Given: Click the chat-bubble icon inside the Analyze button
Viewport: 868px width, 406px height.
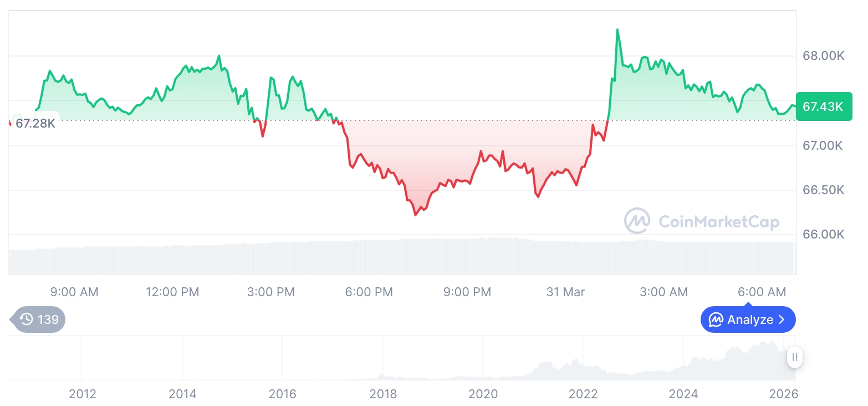Looking at the screenshot, I should tap(716, 320).
